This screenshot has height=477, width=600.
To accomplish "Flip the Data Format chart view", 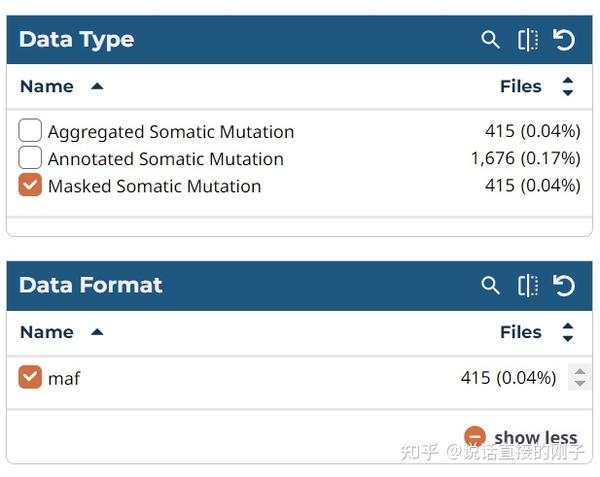I will [528, 286].
